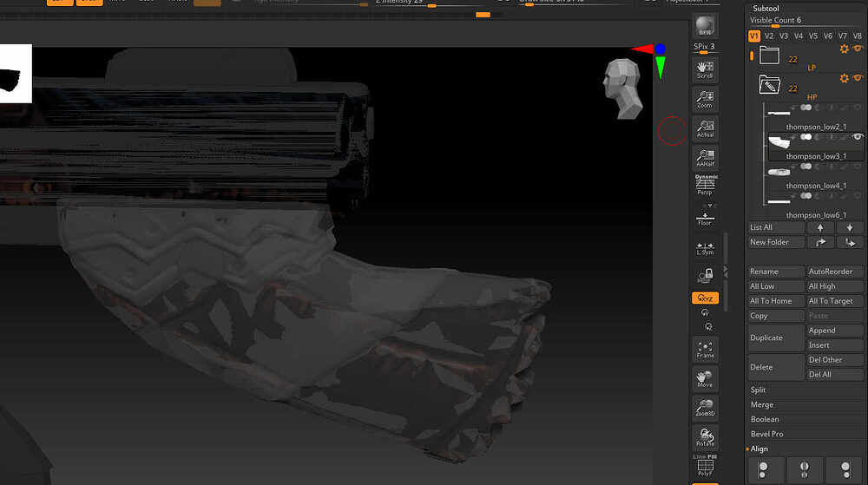Open LP folder gear settings
The width and height of the screenshot is (868, 485).
[844, 49]
